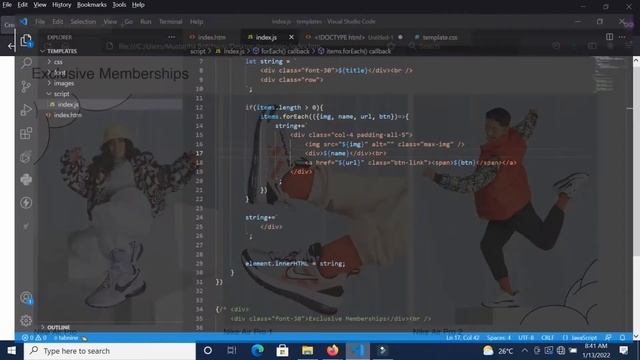640x360 pixels.
Task: Open the VS Code Go menu
Action: pos(129,22)
